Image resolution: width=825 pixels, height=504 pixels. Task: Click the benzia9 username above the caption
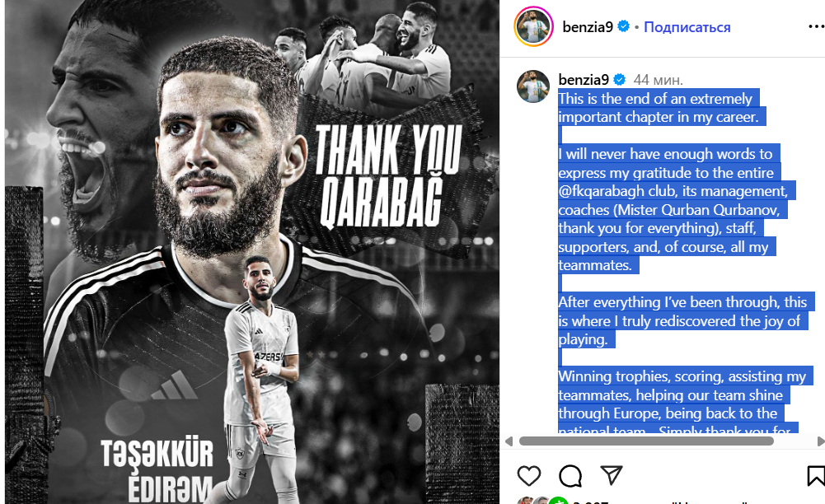click(x=584, y=80)
